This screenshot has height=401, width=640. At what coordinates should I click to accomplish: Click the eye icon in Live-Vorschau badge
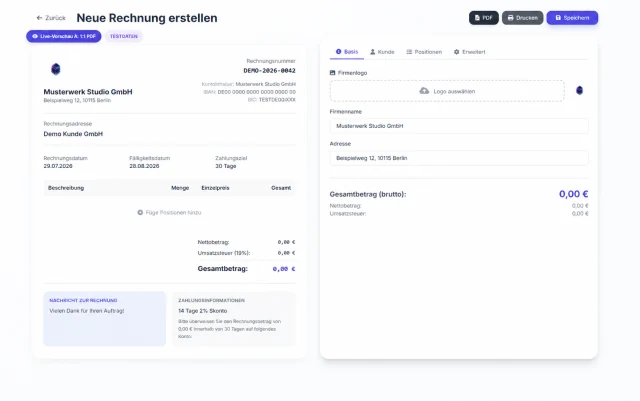click(x=35, y=36)
